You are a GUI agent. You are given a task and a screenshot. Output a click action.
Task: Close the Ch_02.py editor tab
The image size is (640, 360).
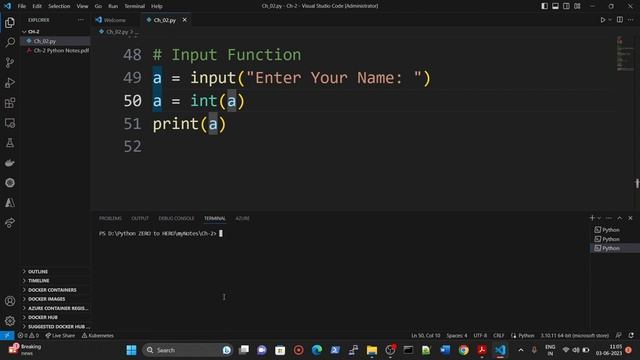tap(184, 20)
